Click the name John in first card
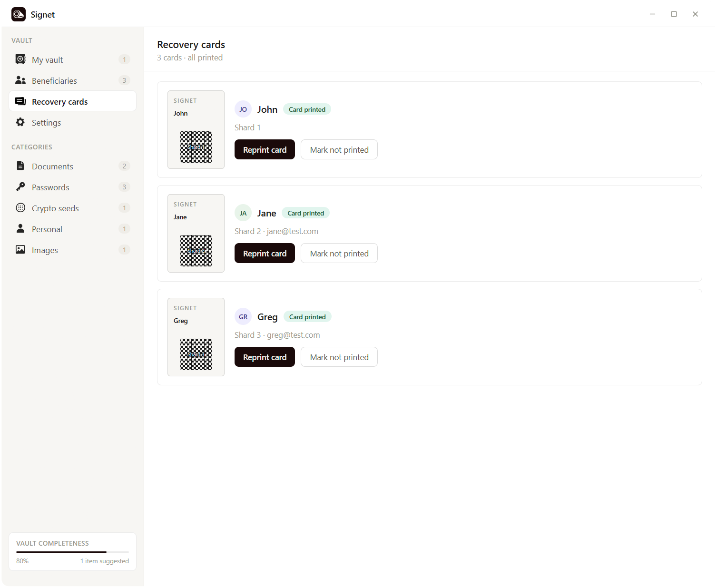717x588 pixels. click(267, 109)
